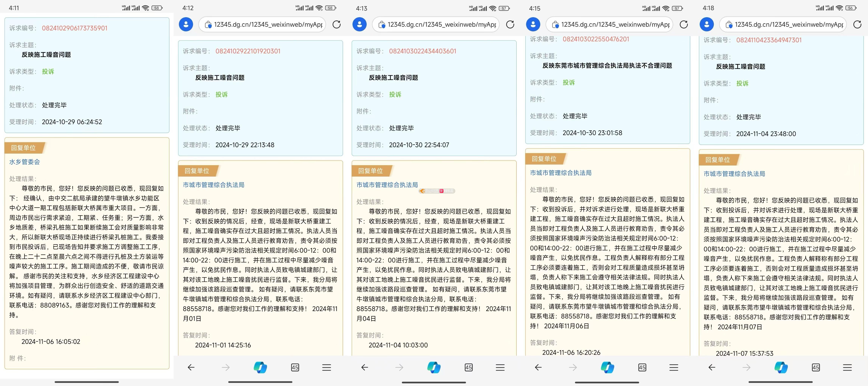The height and width of the screenshot is (386, 868).
Task: Reload page in the 4:18 phone screen
Action: [857, 24]
